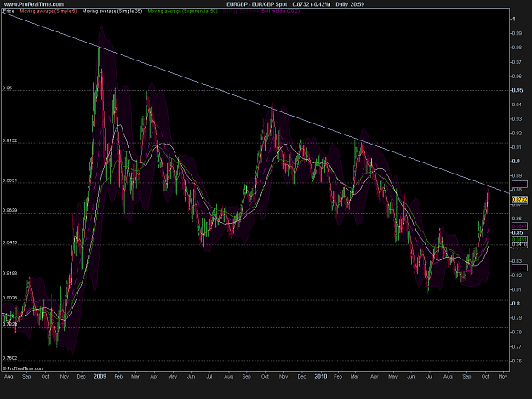This screenshot has height=399, width=532.
Task: Click the 0.7602 horizontal level label
Action: pos(8,358)
